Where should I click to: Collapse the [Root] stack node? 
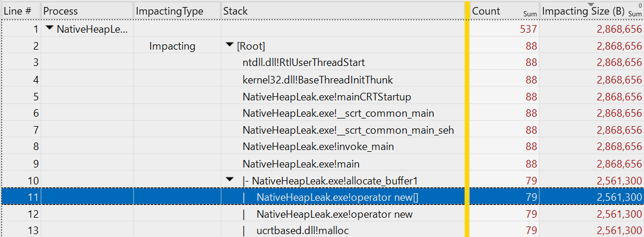point(230,46)
